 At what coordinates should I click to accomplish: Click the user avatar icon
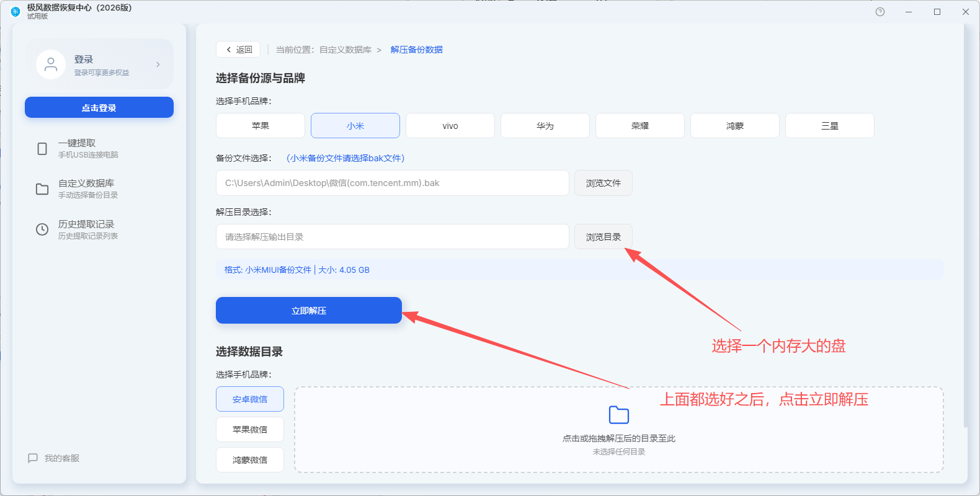tap(51, 64)
